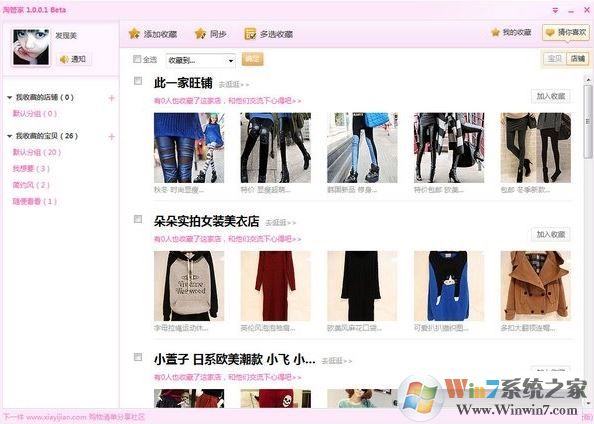
Task: Toggle the 全选 select-all checkbox
Action: coord(137,59)
